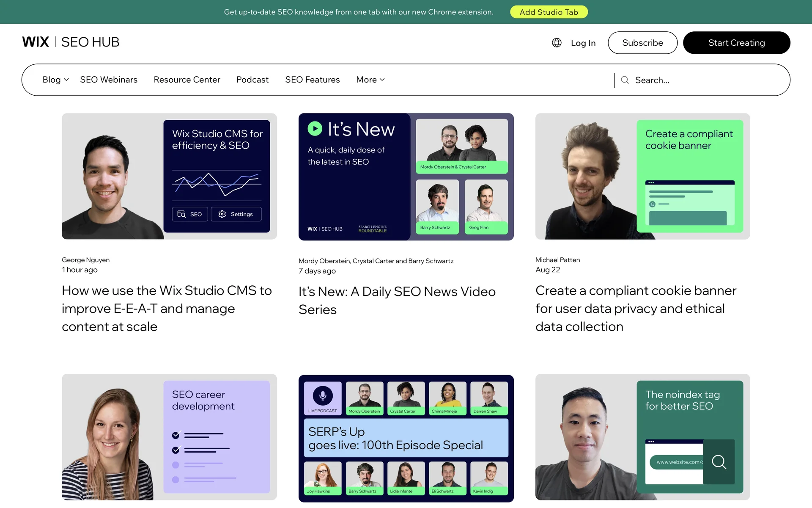812x508 pixels.
Task: Click the green play icon on It's New card
Action: [x=315, y=129]
